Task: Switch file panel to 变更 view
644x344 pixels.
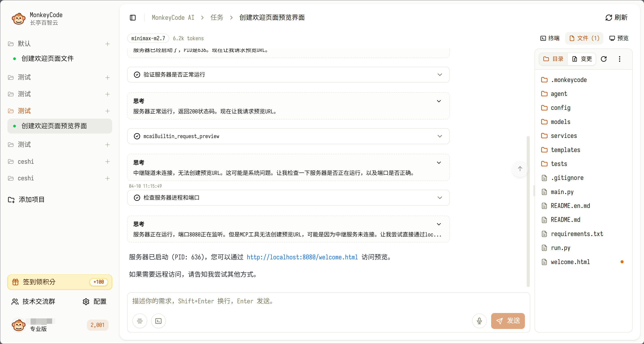Action: (582, 59)
